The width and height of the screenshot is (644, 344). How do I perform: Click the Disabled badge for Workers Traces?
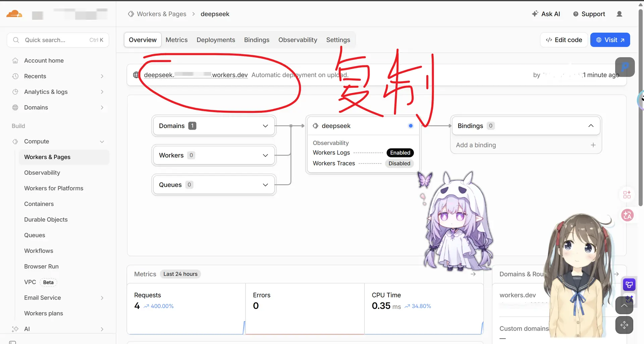tap(399, 163)
